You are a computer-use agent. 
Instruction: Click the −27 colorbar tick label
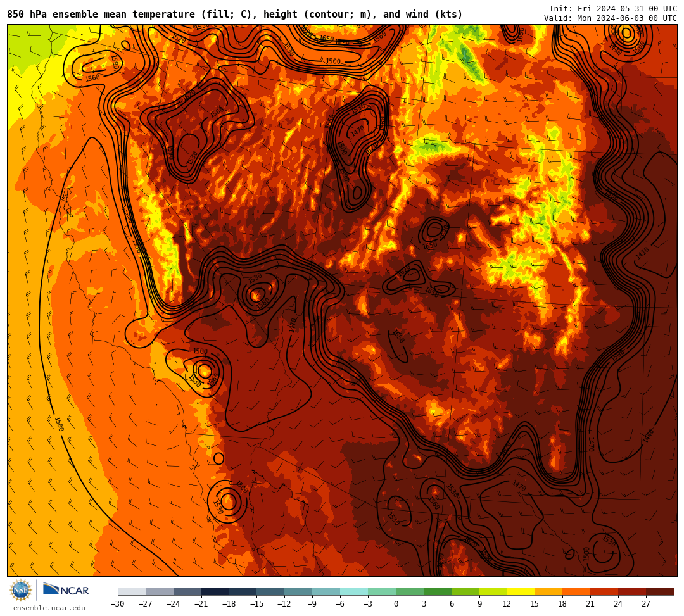pos(146,604)
